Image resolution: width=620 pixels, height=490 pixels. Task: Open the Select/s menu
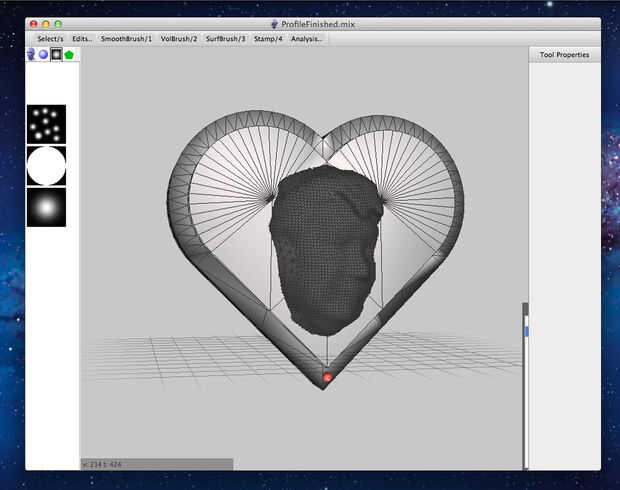50,39
